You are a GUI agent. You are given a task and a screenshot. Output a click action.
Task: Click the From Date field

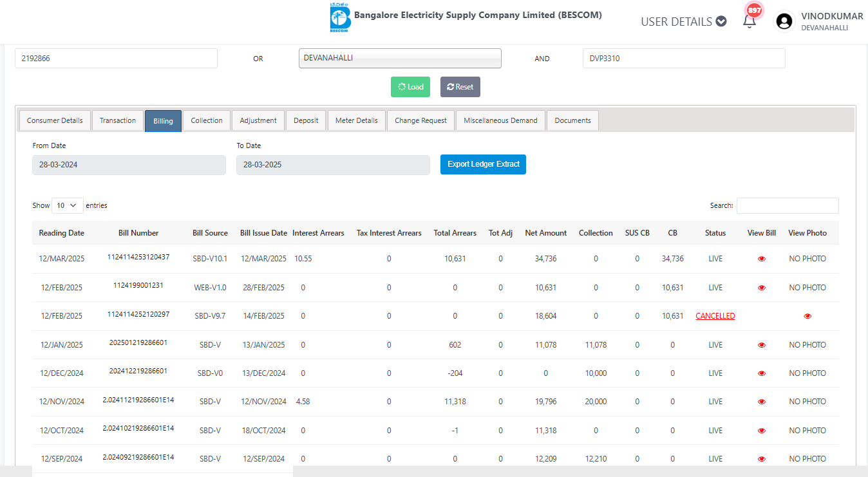pos(129,165)
